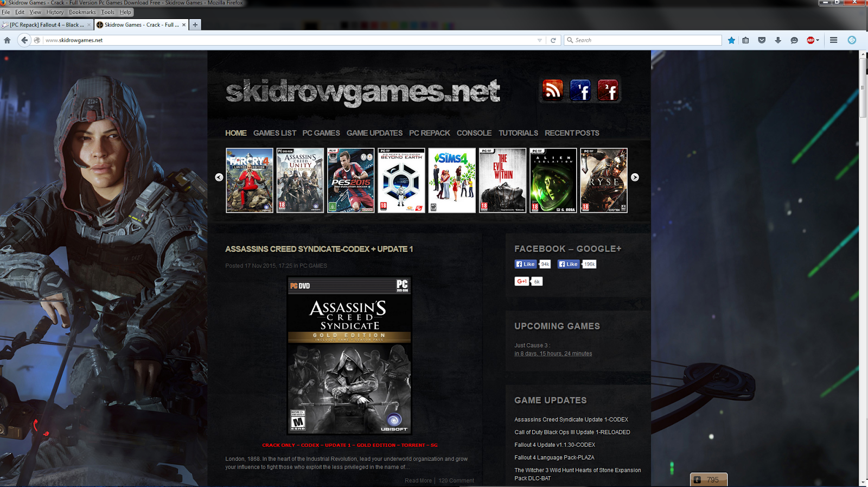Screen dimensions: 868x487
Task: Click the Firefox Search box
Action: [643, 40]
